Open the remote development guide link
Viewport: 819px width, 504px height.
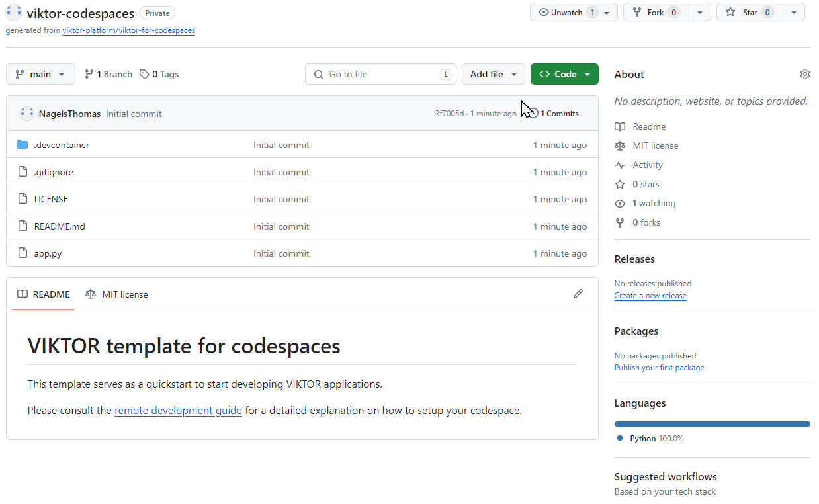[178, 411]
